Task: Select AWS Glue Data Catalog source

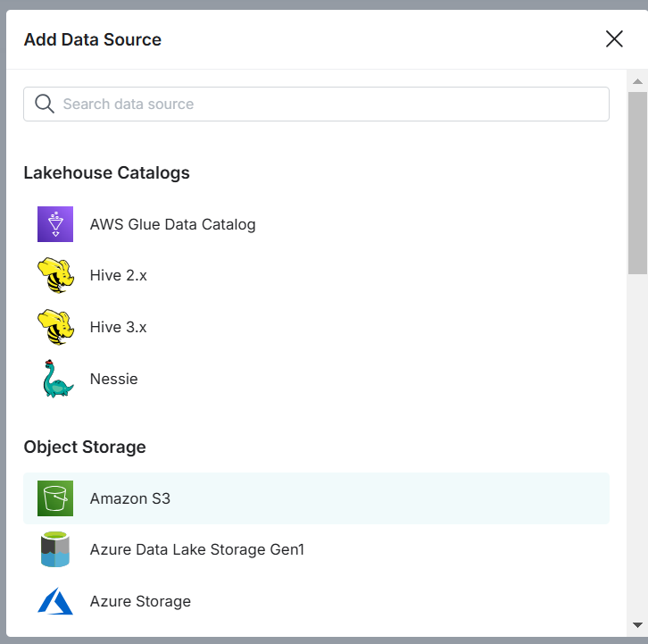Action: tap(172, 224)
